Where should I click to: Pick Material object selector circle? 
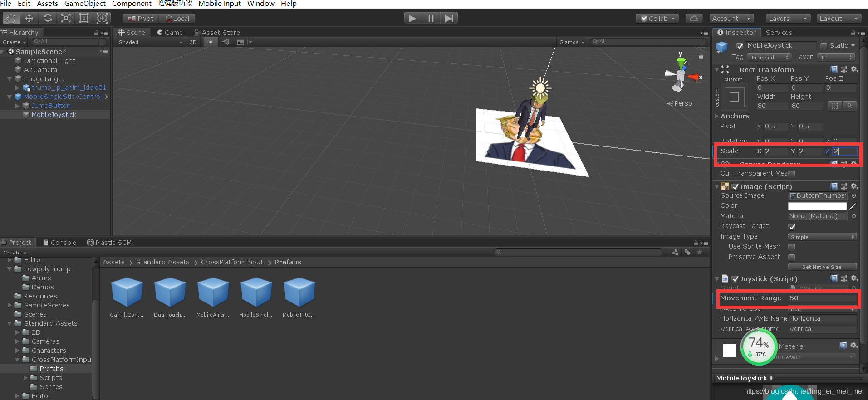[853, 216]
